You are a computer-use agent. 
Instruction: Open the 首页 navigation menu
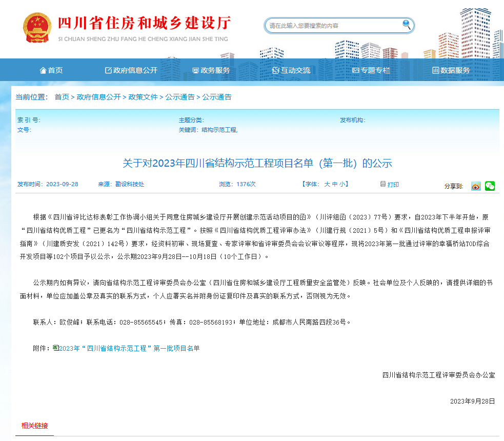51,70
